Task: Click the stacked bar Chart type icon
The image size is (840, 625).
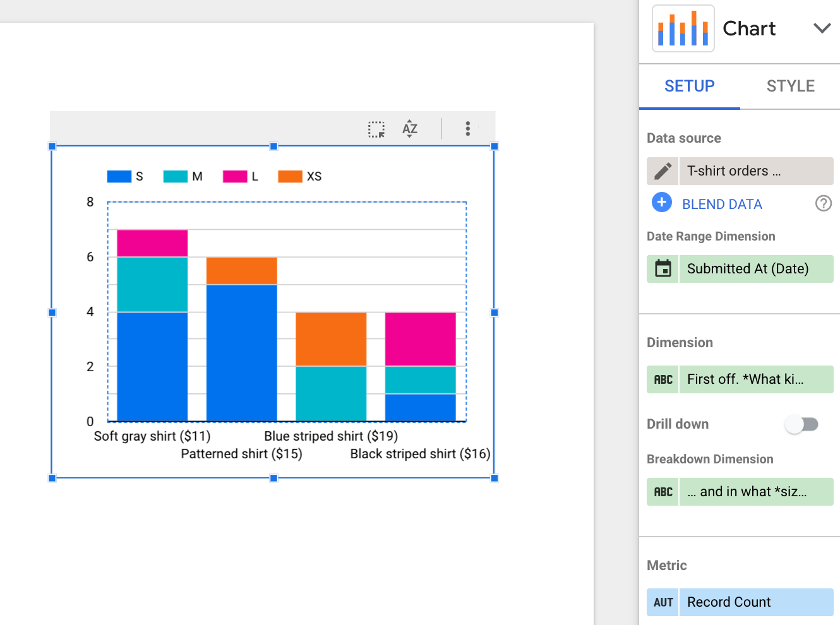Action: pos(683,28)
